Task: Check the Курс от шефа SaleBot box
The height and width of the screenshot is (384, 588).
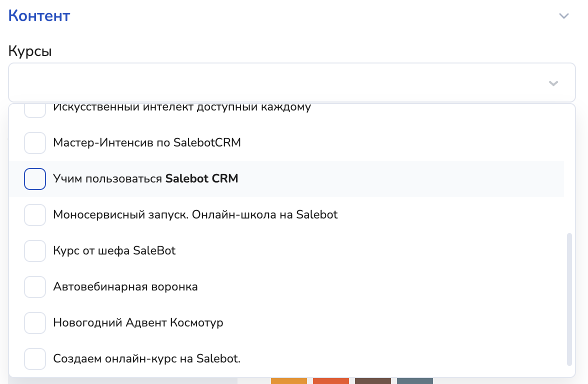Action: 35,251
